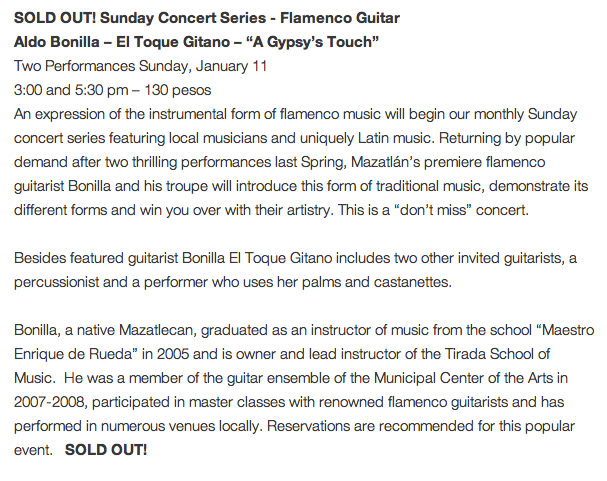Click 'Two Performances Sunday, January 11' line

pyautogui.click(x=141, y=66)
